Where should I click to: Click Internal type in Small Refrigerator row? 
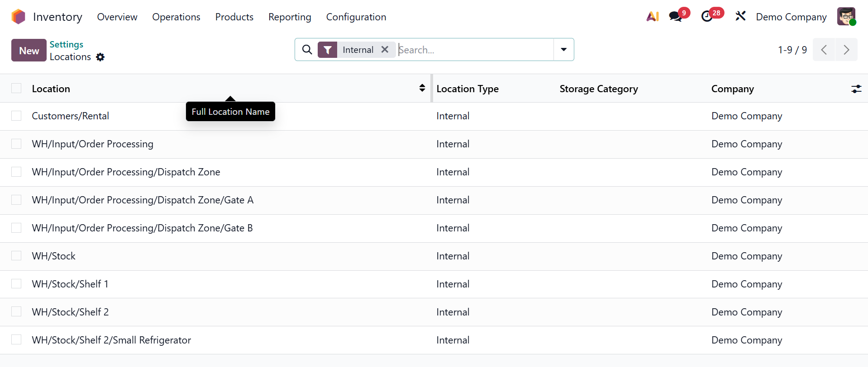(453, 340)
